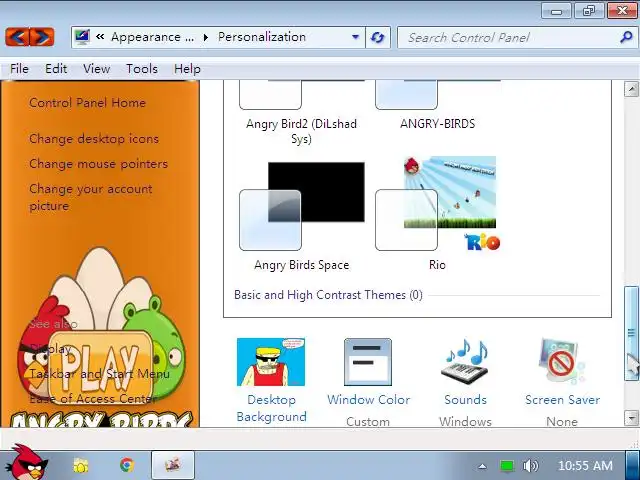Open Change desktop icons link
640x480 pixels.
pyautogui.click(x=94, y=139)
